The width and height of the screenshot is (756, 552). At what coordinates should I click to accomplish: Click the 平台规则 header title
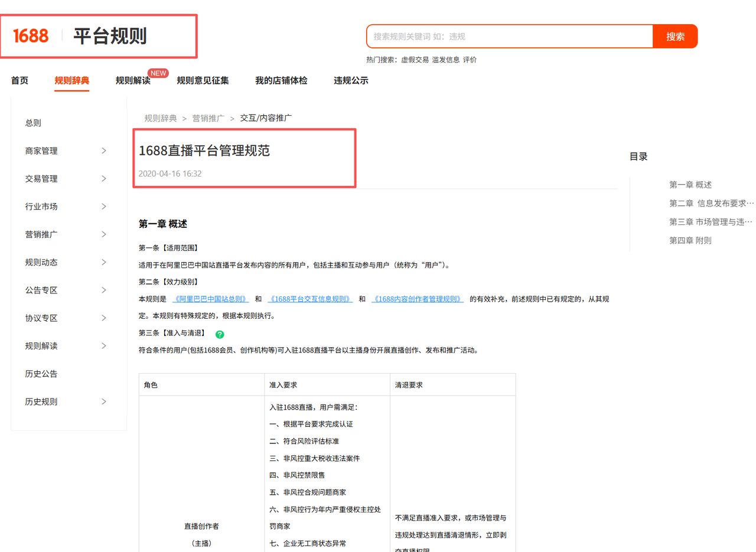110,36
